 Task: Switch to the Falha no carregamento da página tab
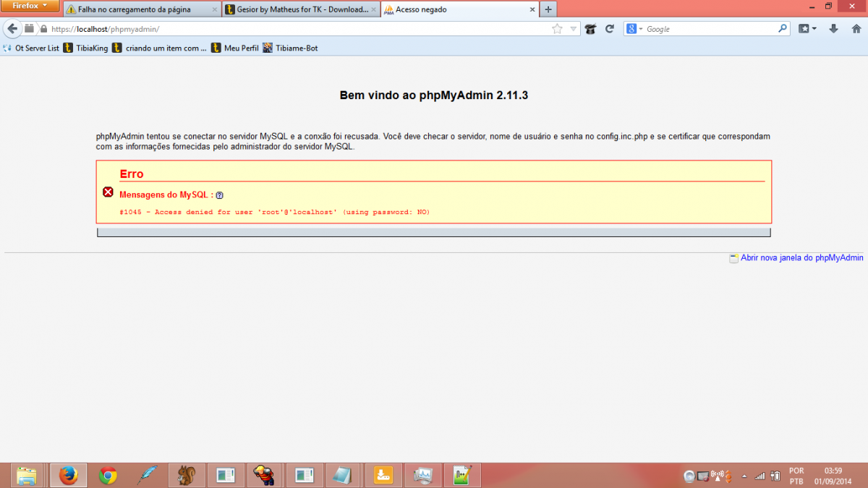(142, 9)
